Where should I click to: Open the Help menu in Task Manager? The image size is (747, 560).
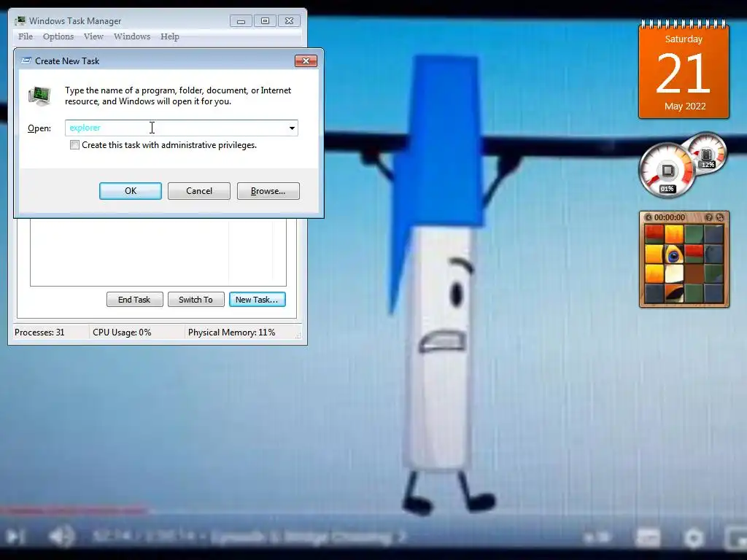point(169,36)
